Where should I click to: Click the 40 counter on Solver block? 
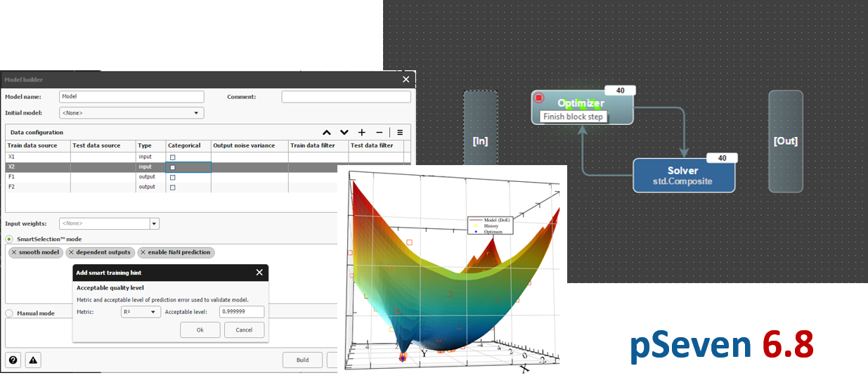click(x=722, y=158)
